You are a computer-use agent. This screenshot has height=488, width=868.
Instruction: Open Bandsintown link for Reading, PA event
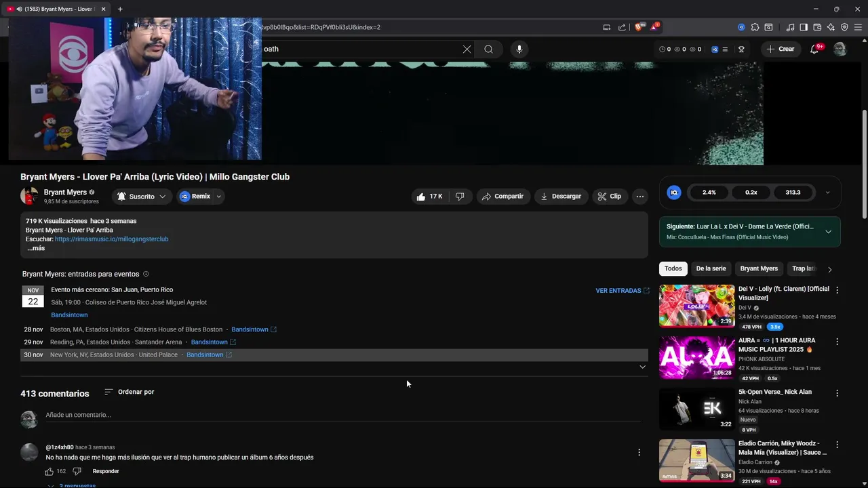213,342
